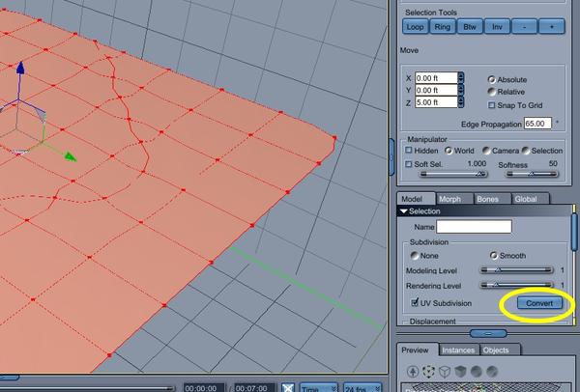Open the Global tab
The width and height of the screenshot is (580, 392).
pos(530,199)
